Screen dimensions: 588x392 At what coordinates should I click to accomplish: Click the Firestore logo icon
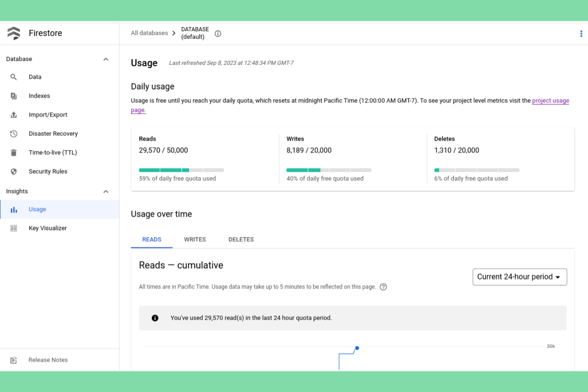point(14,33)
